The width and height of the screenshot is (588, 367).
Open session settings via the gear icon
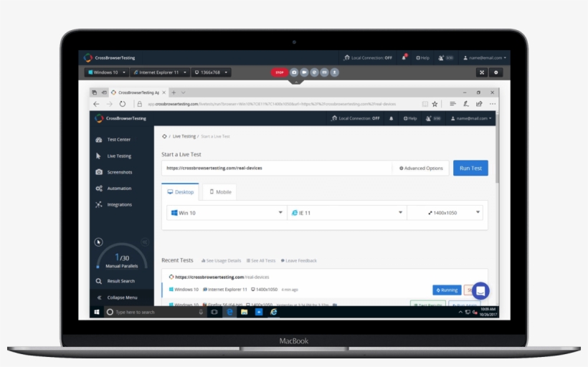(x=495, y=72)
